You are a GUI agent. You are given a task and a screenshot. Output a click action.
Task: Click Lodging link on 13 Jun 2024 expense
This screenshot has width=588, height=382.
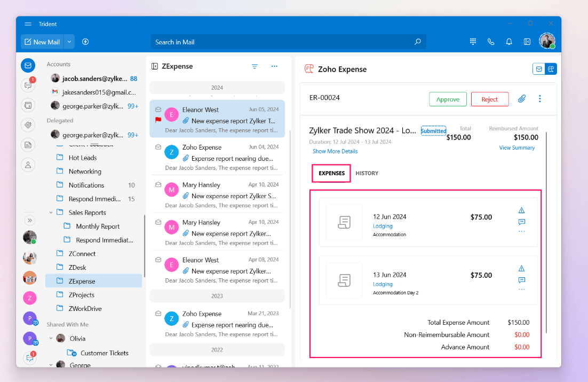coord(383,284)
